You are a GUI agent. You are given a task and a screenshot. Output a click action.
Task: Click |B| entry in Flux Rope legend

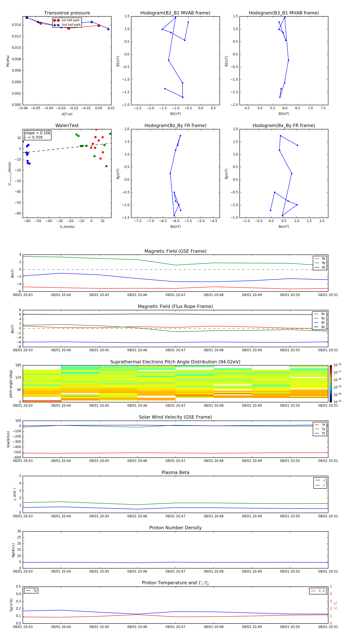click(x=320, y=327)
